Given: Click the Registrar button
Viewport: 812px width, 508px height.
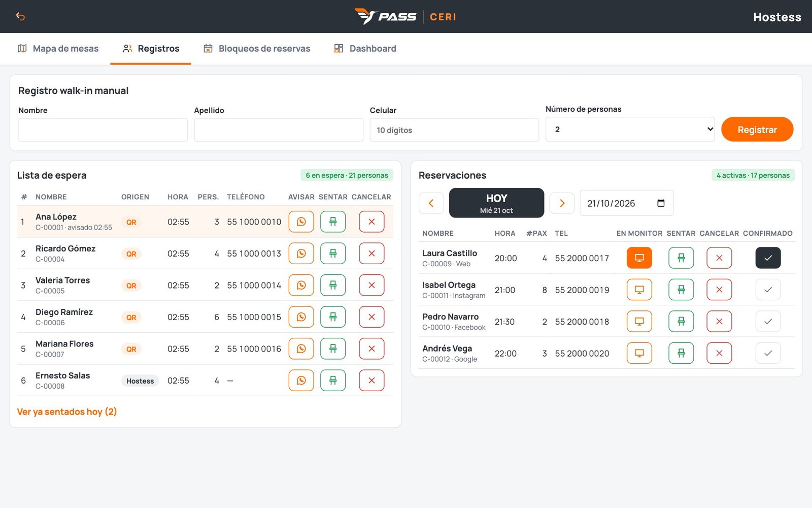Looking at the screenshot, I should point(757,130).
